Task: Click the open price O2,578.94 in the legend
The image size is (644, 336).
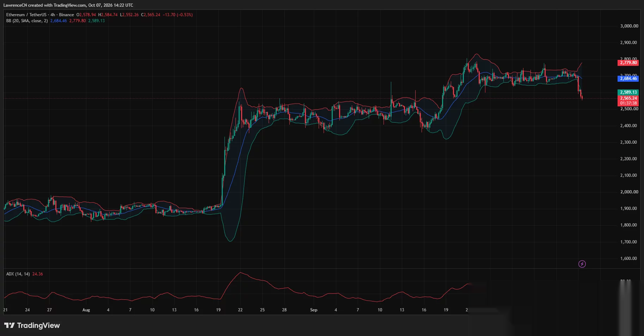Action: pyautogui.click(x=86, y=15)
